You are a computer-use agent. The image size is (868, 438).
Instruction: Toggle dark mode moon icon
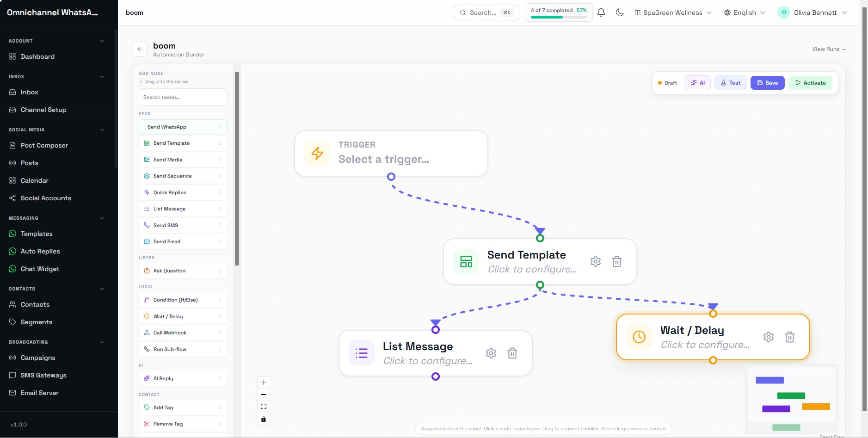[x=620, y=12]
